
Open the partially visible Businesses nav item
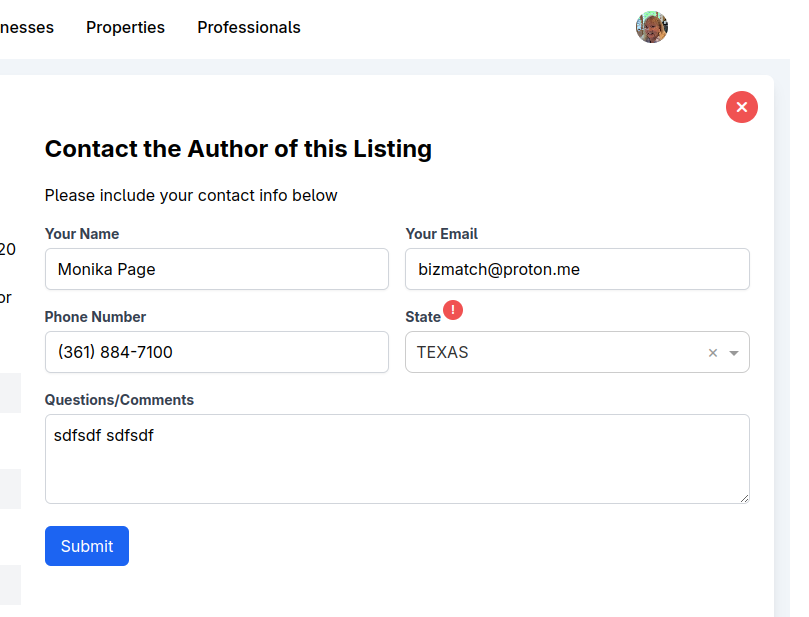[x=26, y=27]
